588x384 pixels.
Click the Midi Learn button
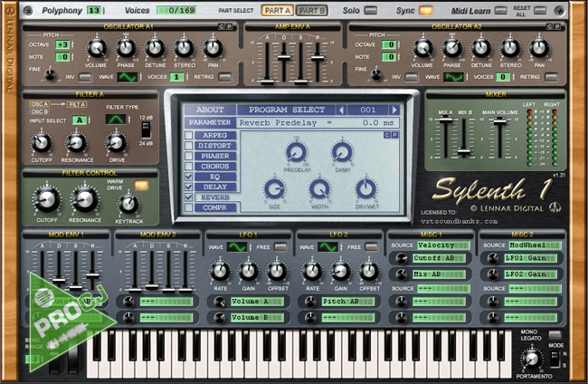pos(501,11)
